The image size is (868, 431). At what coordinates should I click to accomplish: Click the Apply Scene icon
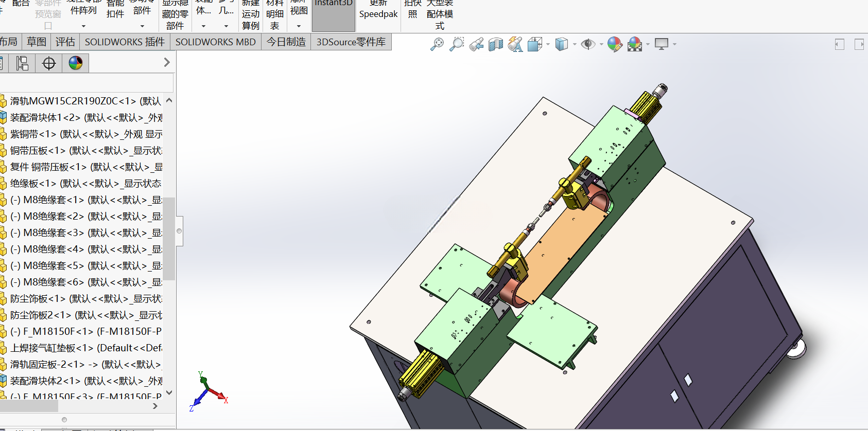[x=635, y=44]
